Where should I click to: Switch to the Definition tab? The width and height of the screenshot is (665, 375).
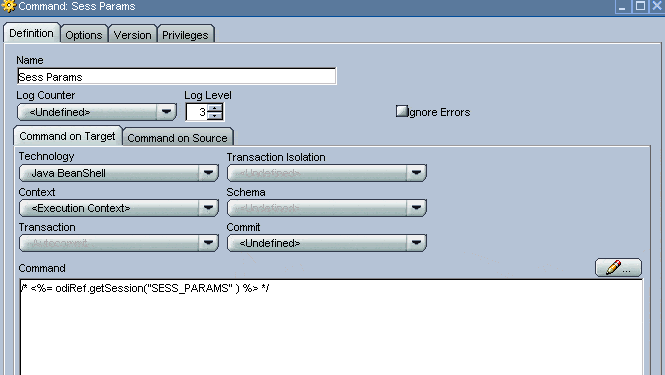point(31,33)
